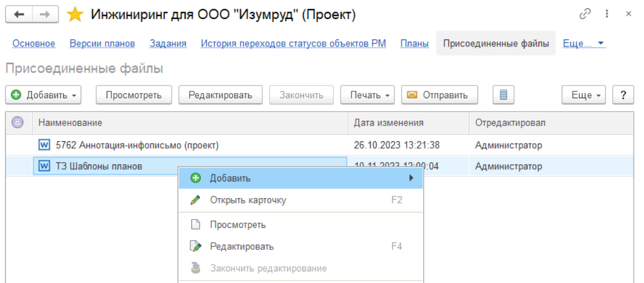644x283 pixels.
Task: Expand the Печать dropdown button
Action: coord(367,95)
